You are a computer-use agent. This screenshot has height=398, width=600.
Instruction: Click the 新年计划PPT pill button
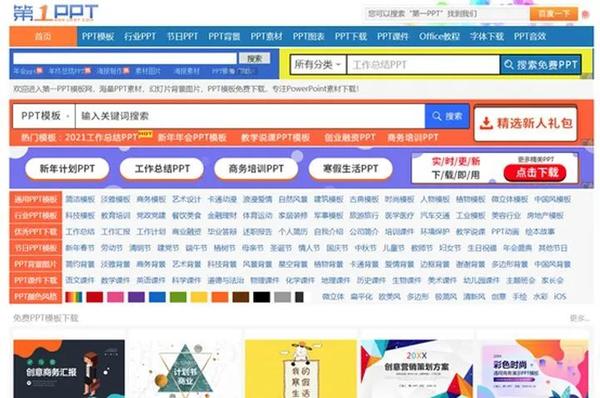coord(67,169)
